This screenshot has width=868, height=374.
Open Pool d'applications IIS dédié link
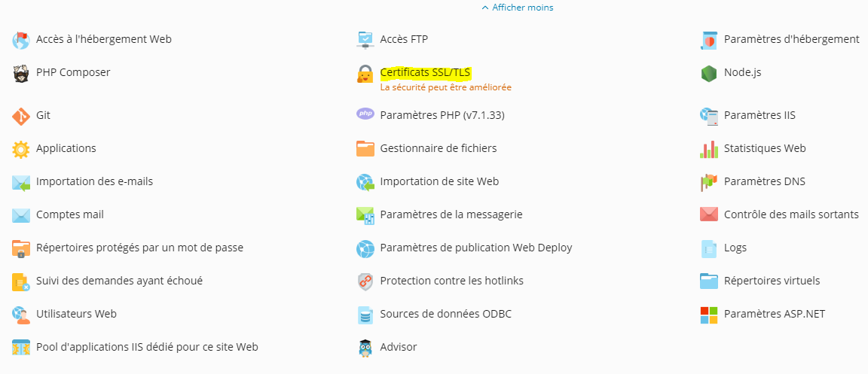point(147,348)
